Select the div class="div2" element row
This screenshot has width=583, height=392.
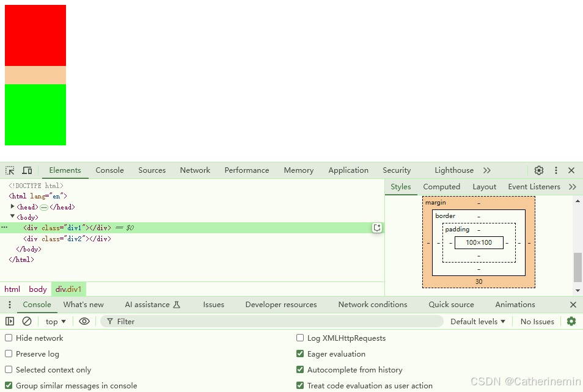[193, 239]
